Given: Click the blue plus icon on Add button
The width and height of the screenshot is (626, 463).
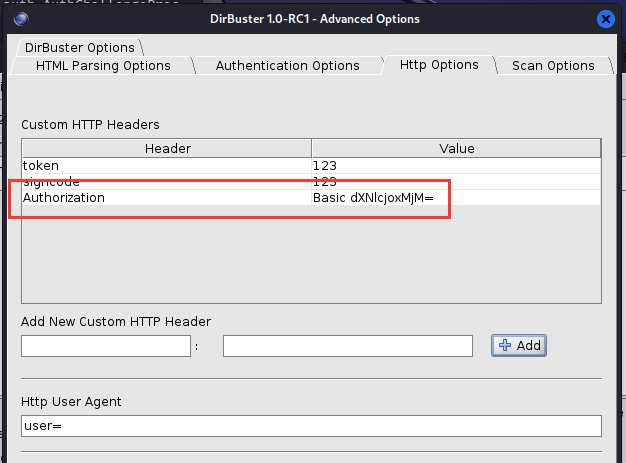Looking at the screenshot, I should (505, 345).
